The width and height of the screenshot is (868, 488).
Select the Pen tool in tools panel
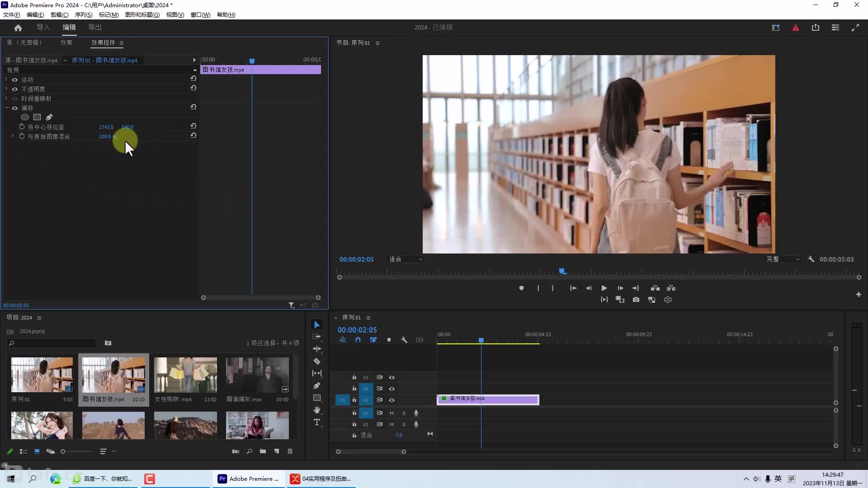point(317,385)
